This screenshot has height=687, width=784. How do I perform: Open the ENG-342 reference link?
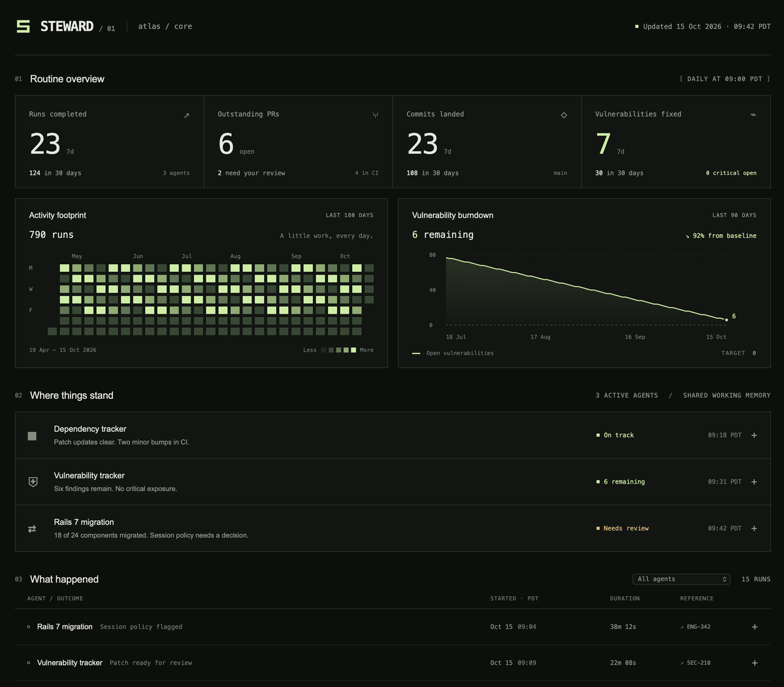click(x=695, y=627)
